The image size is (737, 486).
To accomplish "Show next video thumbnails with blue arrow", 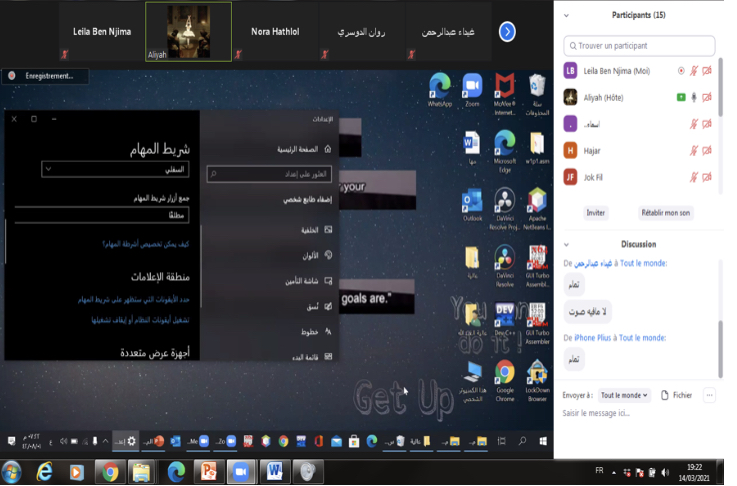I will tap(507, 32).
